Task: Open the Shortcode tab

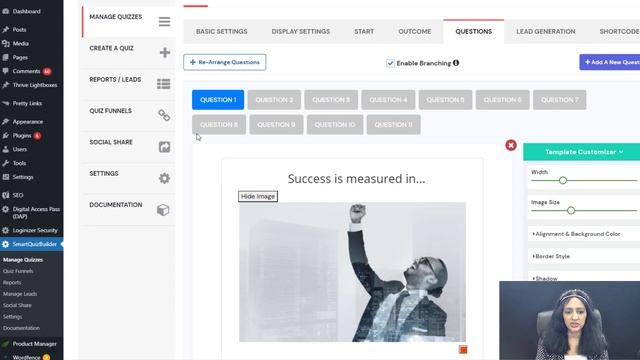Action: tap(619, 31)
